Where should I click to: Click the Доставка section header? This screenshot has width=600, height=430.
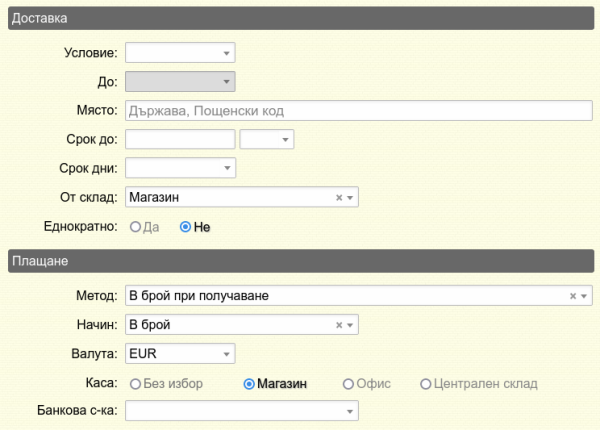click(x=301, y=18)
